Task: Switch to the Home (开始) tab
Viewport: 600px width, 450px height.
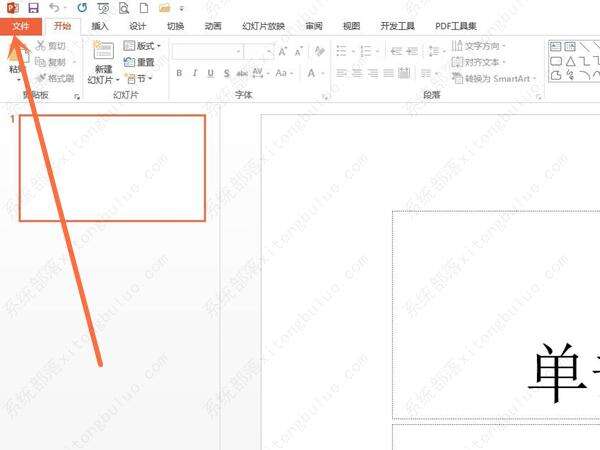Action: click(62, 26)
